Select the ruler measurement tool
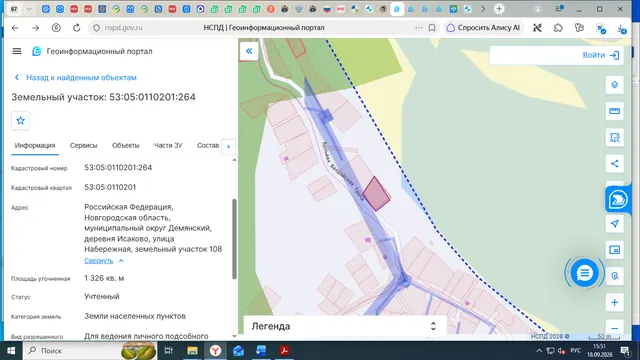The width and height of the screenshot is (640, 360). coord(614,111)
